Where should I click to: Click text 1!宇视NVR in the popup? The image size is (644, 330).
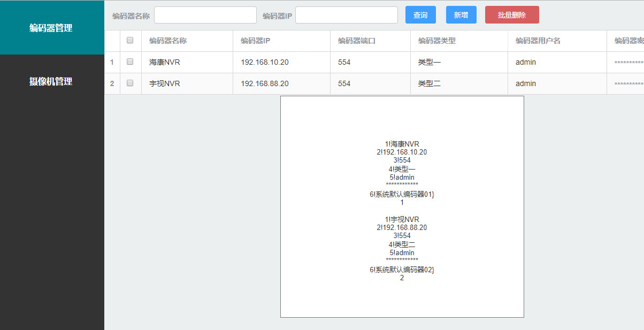(x=402, y=219)
